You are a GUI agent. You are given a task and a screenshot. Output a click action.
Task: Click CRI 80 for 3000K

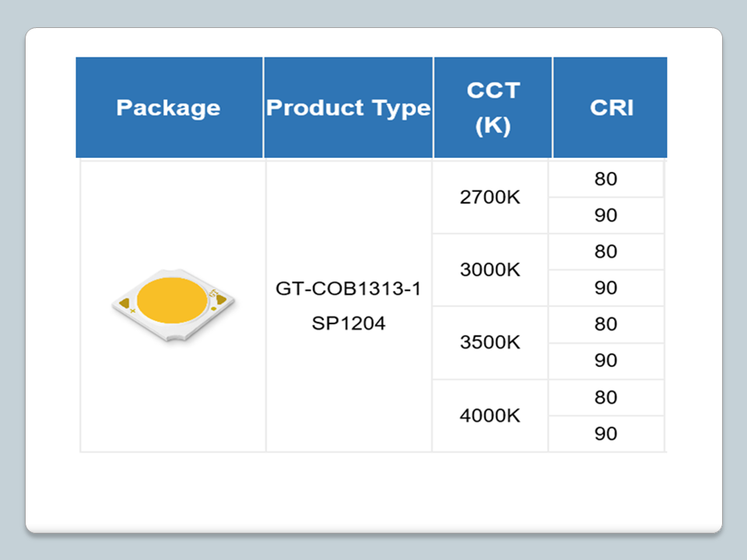605,252
